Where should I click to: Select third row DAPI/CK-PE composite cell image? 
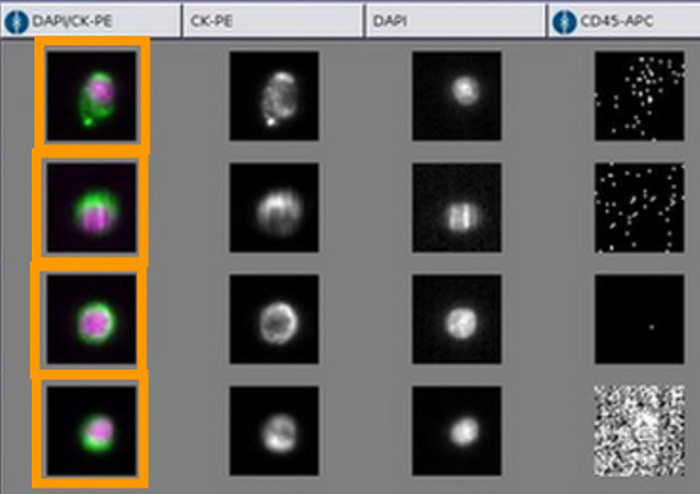point(92,319)
